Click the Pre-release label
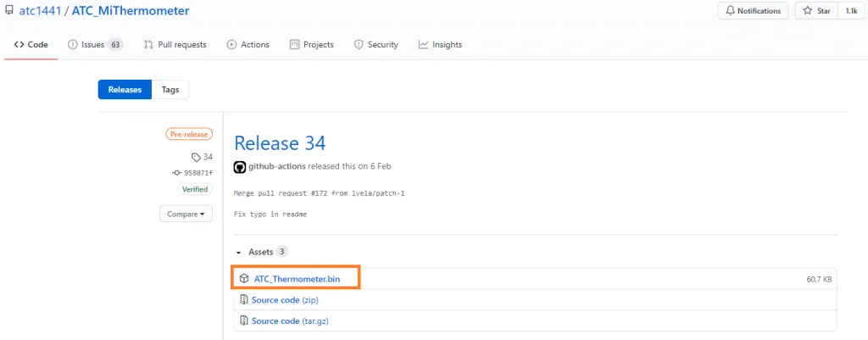This screenshot has height=340, width=868. (189, 134)
